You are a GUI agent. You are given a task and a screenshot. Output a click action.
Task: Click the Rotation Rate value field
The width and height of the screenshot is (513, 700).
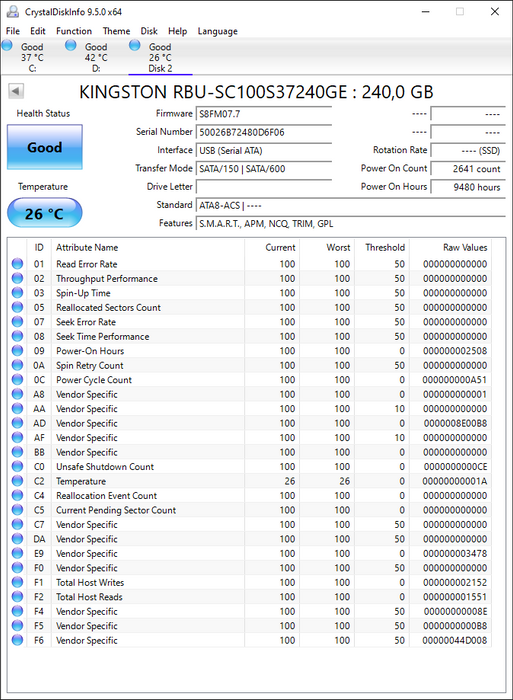pyautogui.click(x=468, y=150)
